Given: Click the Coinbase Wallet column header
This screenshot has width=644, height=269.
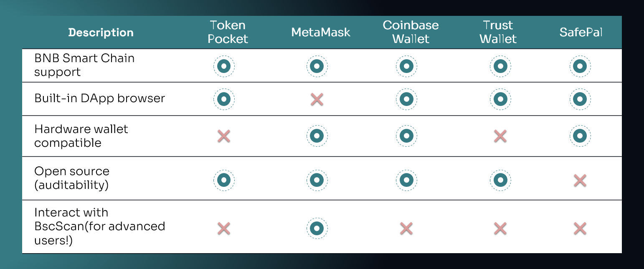Looking at the screenshot, I should click(411, 32).
